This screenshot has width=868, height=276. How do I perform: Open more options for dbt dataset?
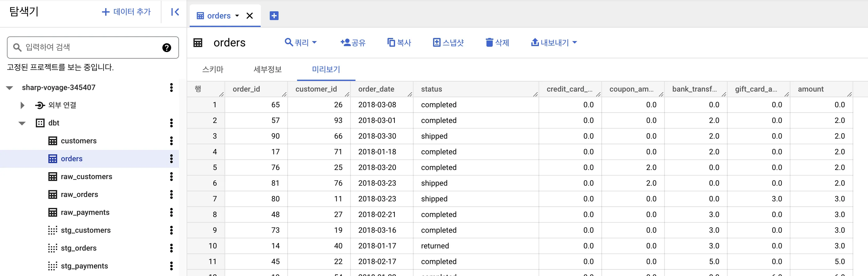point(171,123)
